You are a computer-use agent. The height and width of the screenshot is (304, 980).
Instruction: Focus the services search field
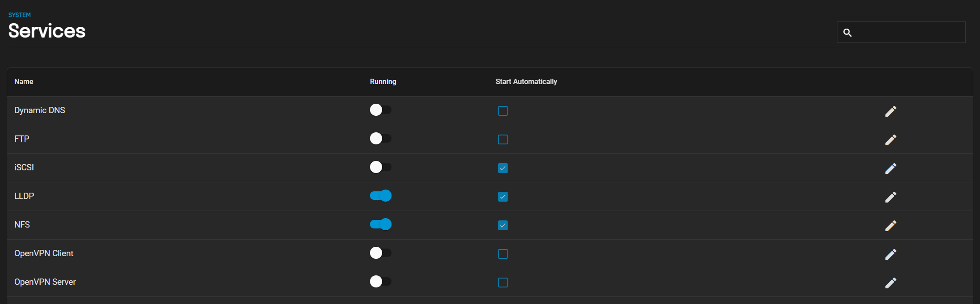pyautogui.click(x=901, y=32)
